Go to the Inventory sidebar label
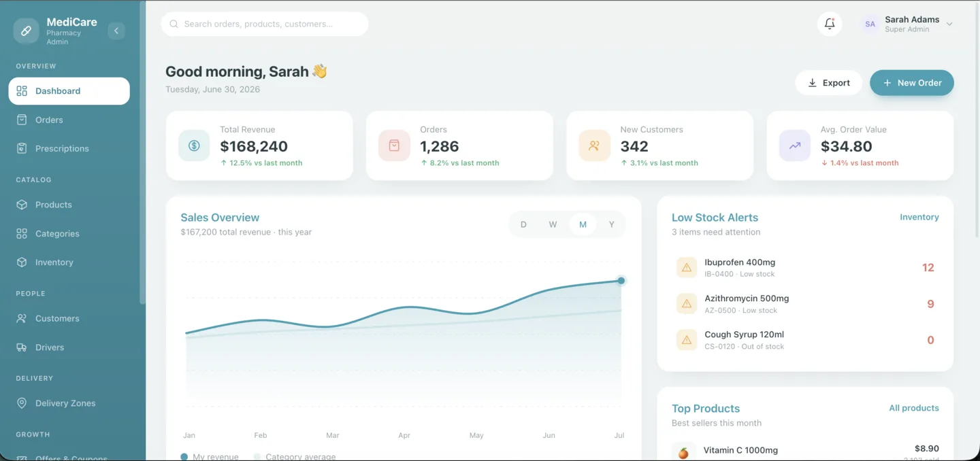Image resolution: width=980 pixels, height=461 pixels. click(54, 262)
